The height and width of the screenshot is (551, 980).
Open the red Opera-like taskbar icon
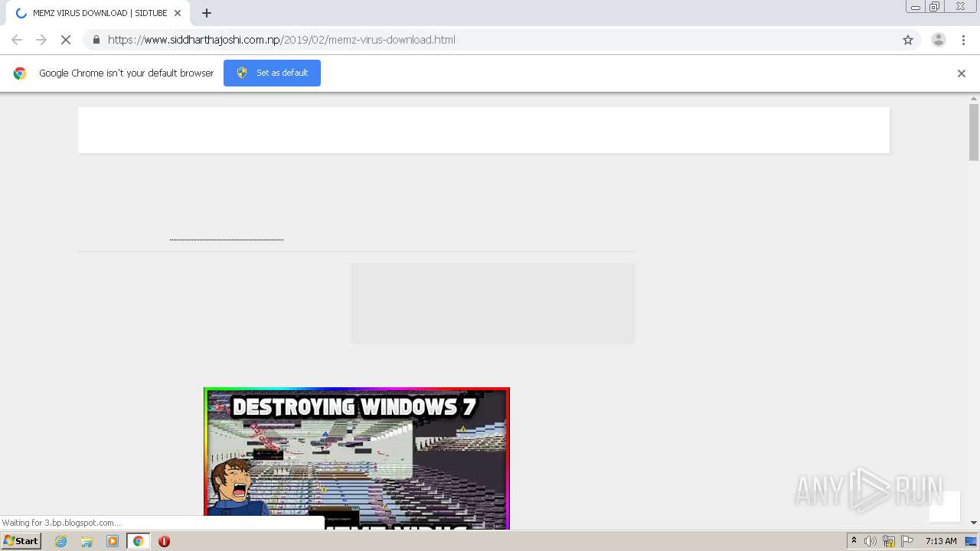(164, 541)
